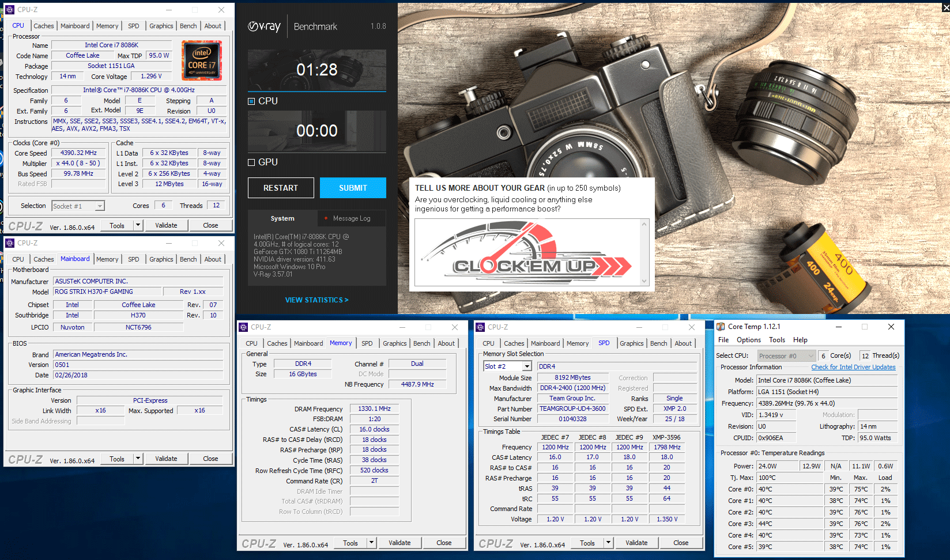Click the Clock'Em Up speedometer logo image
Screen dimensions: 950x560
[527, 252]
